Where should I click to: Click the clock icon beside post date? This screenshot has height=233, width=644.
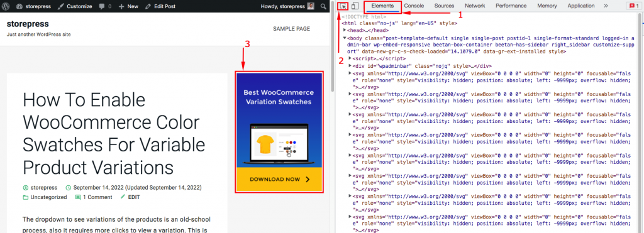point(69,188)
